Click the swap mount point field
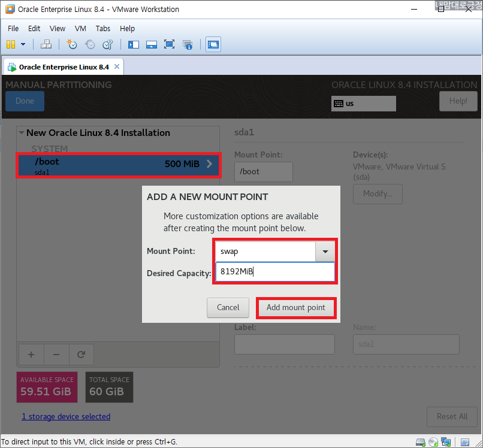The image size is (483, 448). click(265, 252)
